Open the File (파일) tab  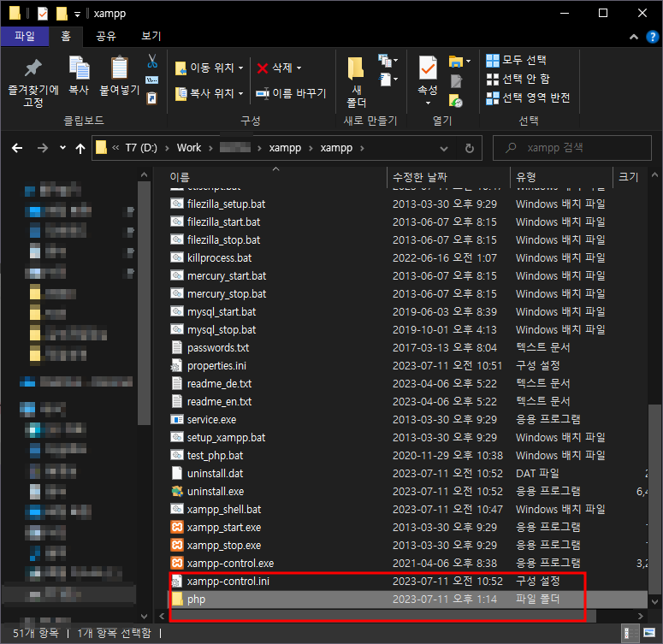pyautogui.click(x=25, y=37)
